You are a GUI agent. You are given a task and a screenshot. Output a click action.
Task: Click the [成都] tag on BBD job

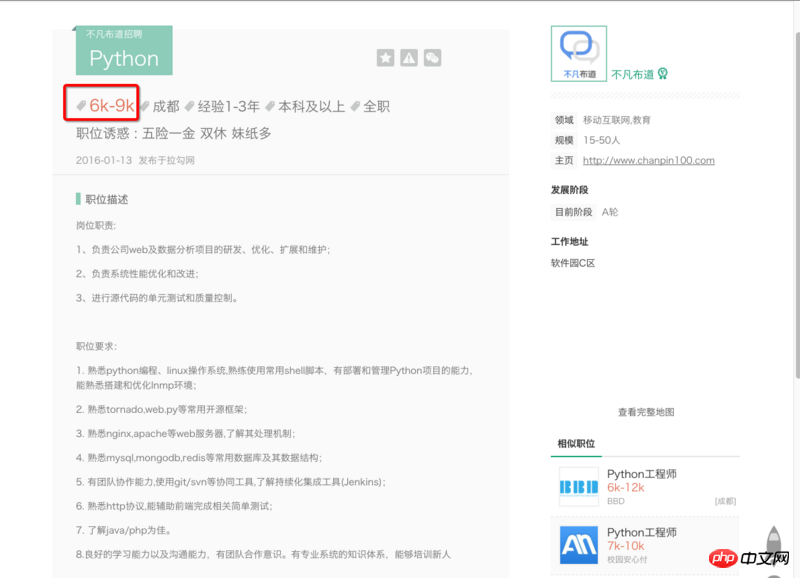click(x=725, y=501)
